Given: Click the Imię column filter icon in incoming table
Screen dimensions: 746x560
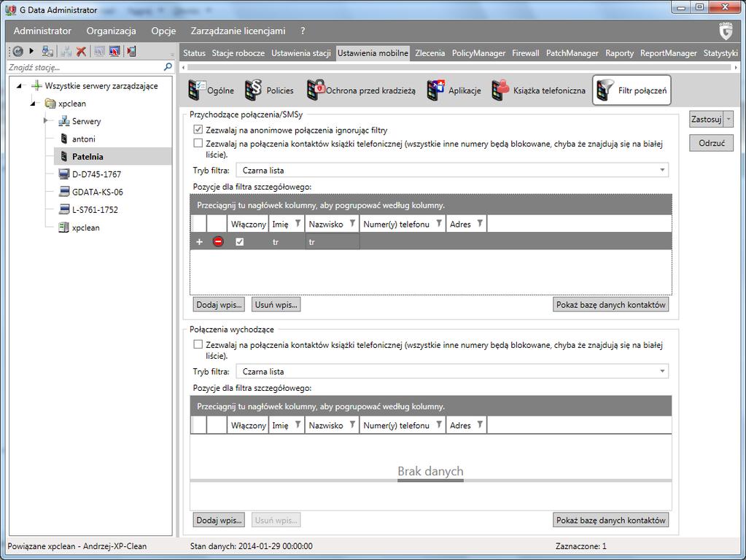Looking at the screenshot, I should pos(298,223).
